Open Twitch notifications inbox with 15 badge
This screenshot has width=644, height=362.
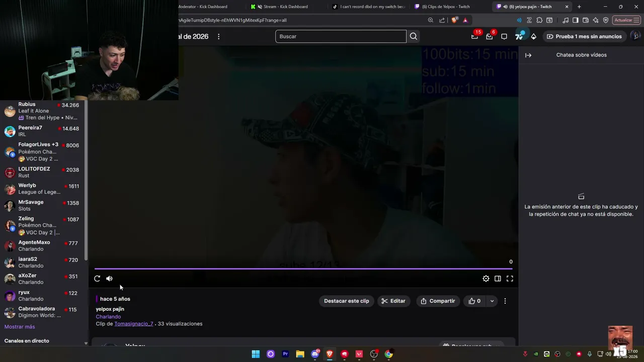(x=474, y=36)
